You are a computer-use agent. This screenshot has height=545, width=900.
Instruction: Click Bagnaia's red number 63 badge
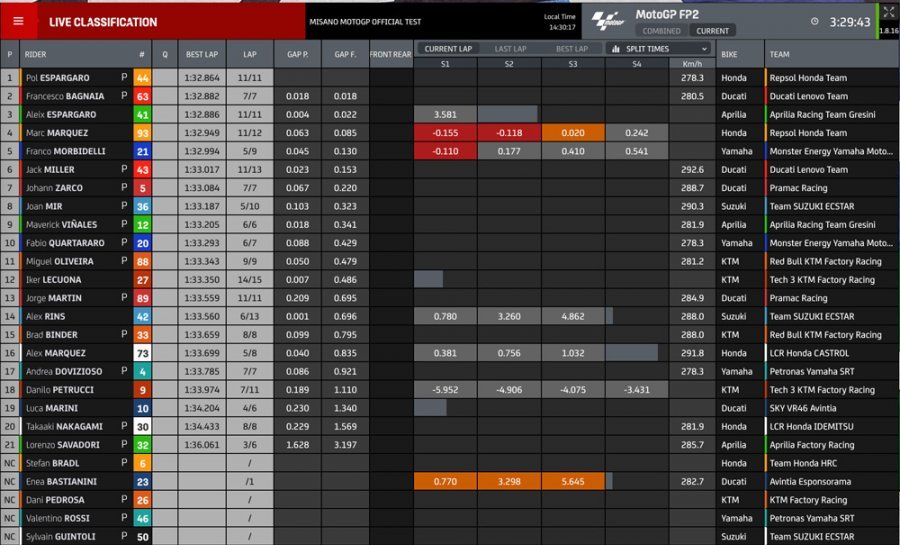click(x=142, y=96)
